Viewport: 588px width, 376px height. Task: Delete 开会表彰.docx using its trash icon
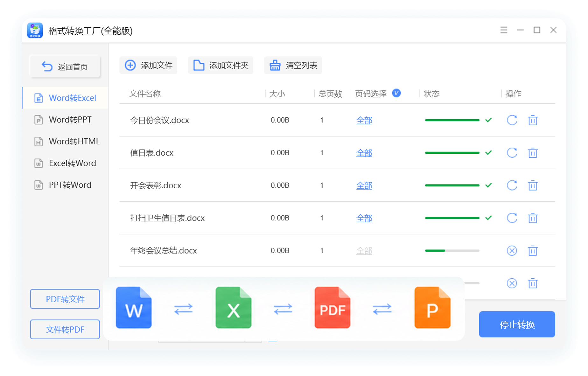[x=533, y=185]
